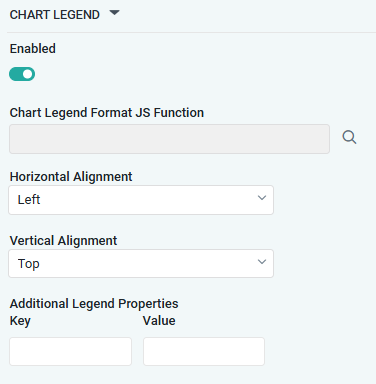Click the Key property input box
Image resolution: width=376 pixels, height=384 pixels.
coord(70,351)
